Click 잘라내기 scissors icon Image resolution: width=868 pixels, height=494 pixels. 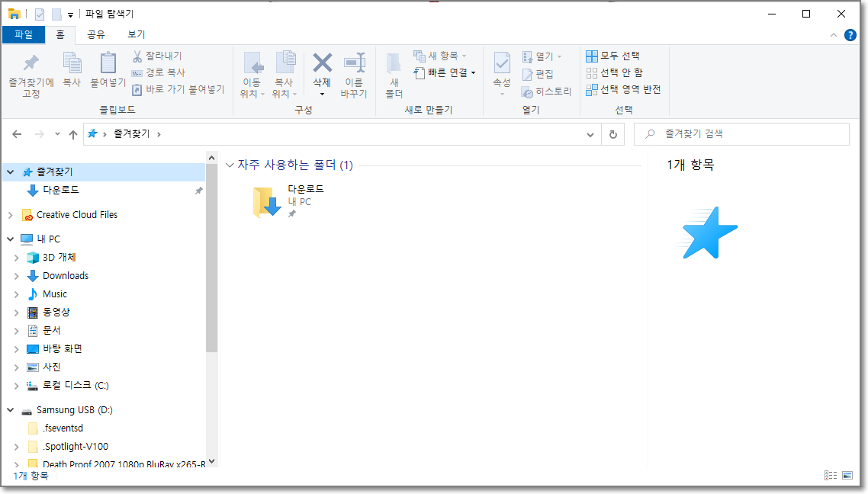point(137,56)
